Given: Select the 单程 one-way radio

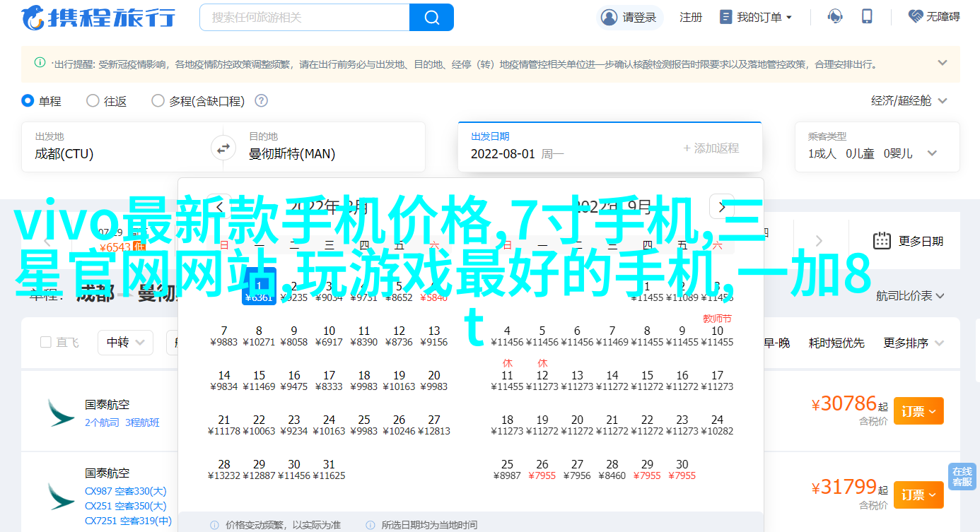Looking at the screenshot, I should point(28,101).
